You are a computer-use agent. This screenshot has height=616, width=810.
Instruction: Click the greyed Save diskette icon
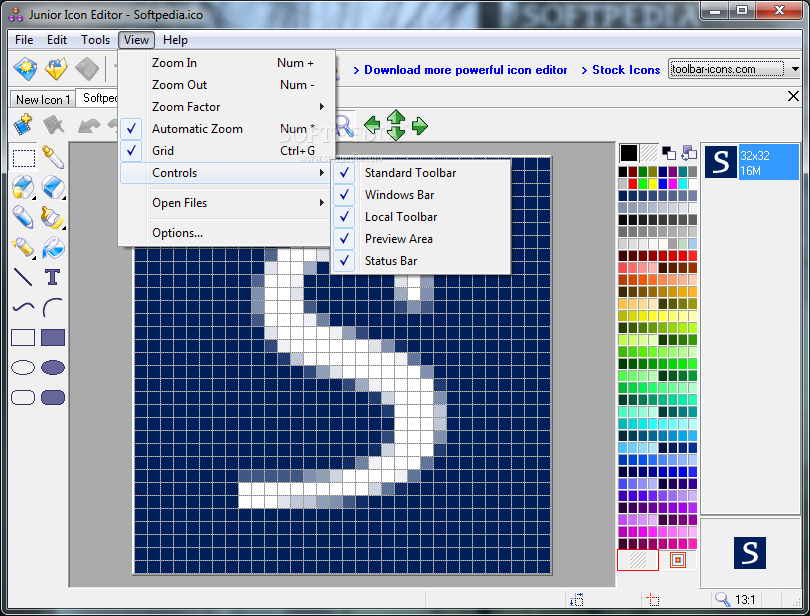tap(87, 69)
